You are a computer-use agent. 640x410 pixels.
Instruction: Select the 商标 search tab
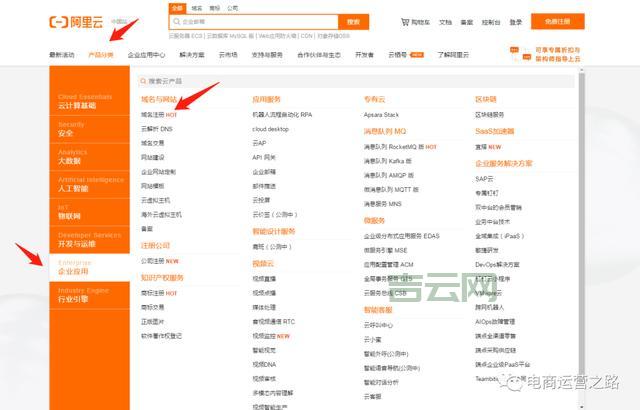(x=215, y=8)
